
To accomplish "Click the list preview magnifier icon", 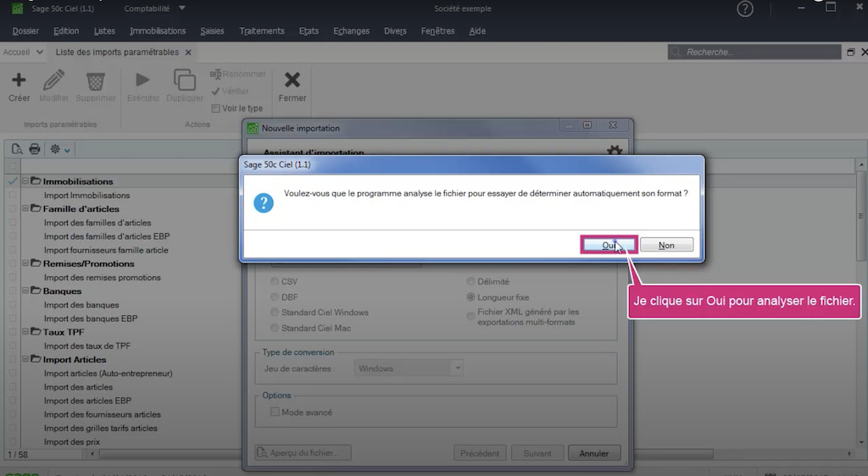I will tap(17, 149).
